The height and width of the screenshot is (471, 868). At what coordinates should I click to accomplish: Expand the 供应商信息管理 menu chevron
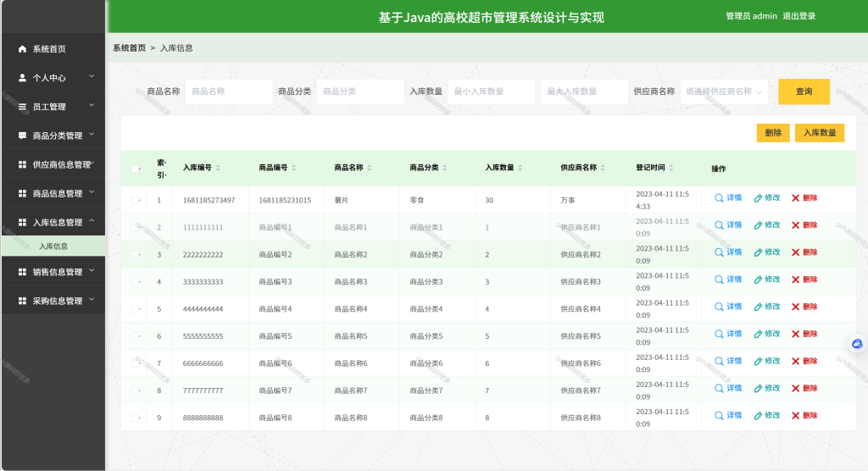point(93,163)
